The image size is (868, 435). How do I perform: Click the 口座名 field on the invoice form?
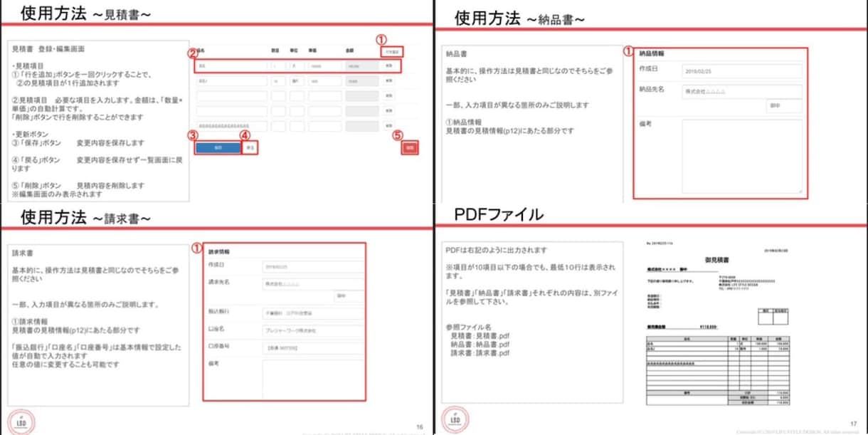(x=313, y=330)
